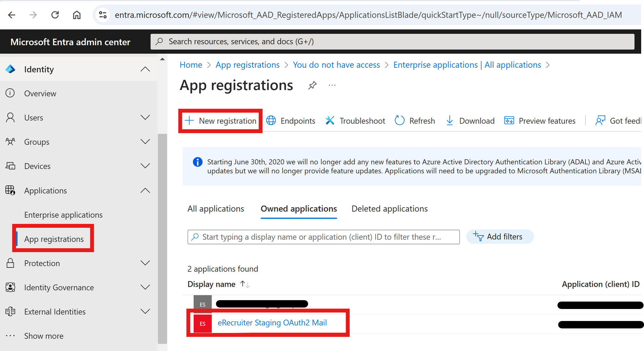Viewport: 644px width, 351px height.
Task: Go back with the browser back arrow
Action: 12,15
